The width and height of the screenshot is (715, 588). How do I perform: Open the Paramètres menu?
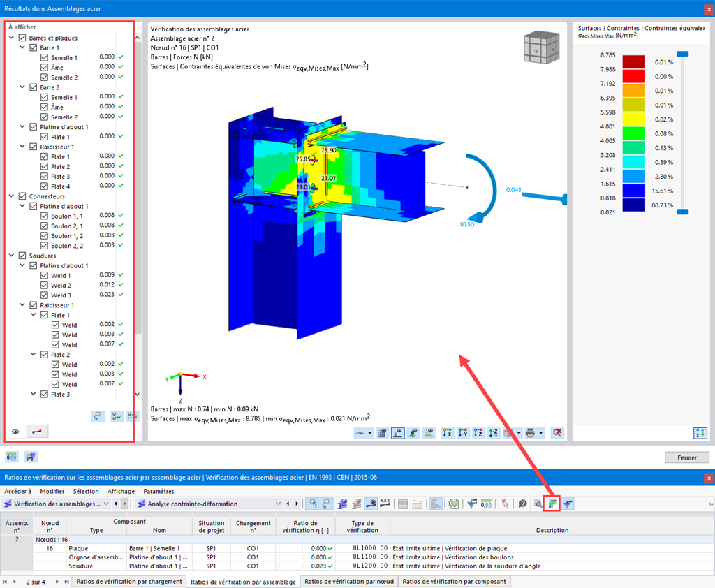tap(159, 492)
